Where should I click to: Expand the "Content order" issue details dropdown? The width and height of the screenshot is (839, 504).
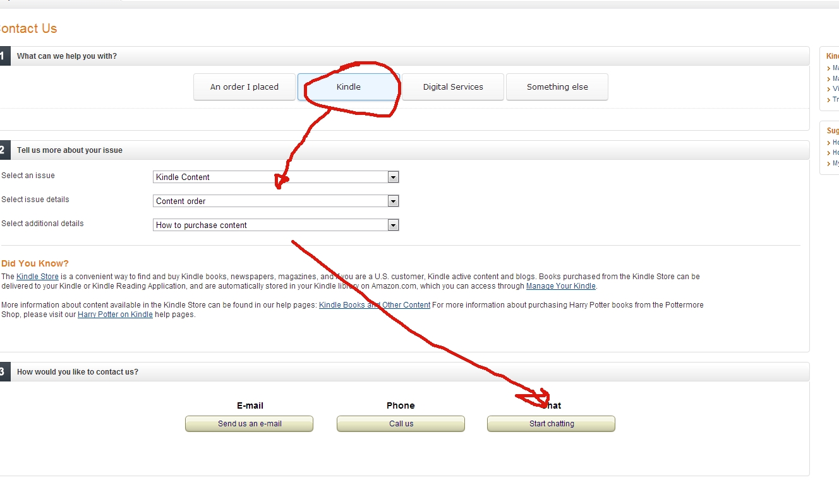tap(275, 201)
